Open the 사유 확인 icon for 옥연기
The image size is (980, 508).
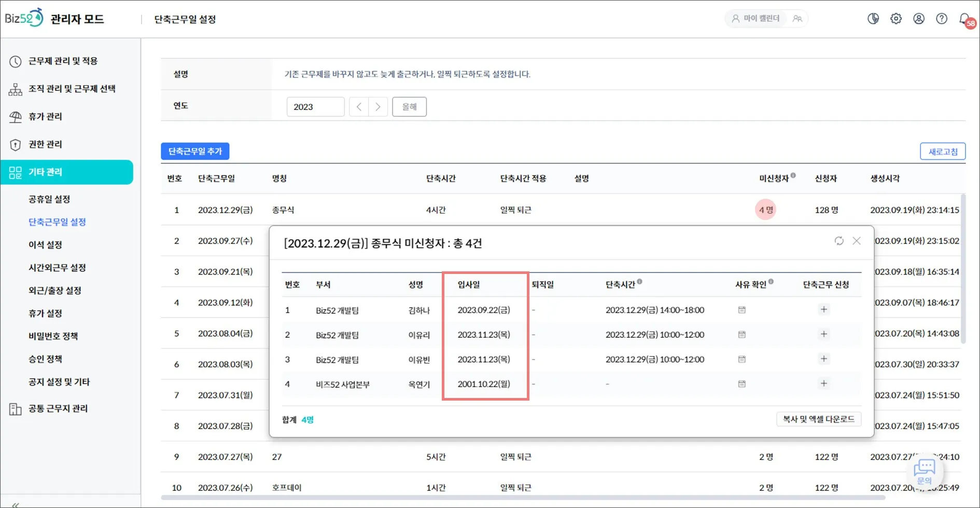pos(742,384)
